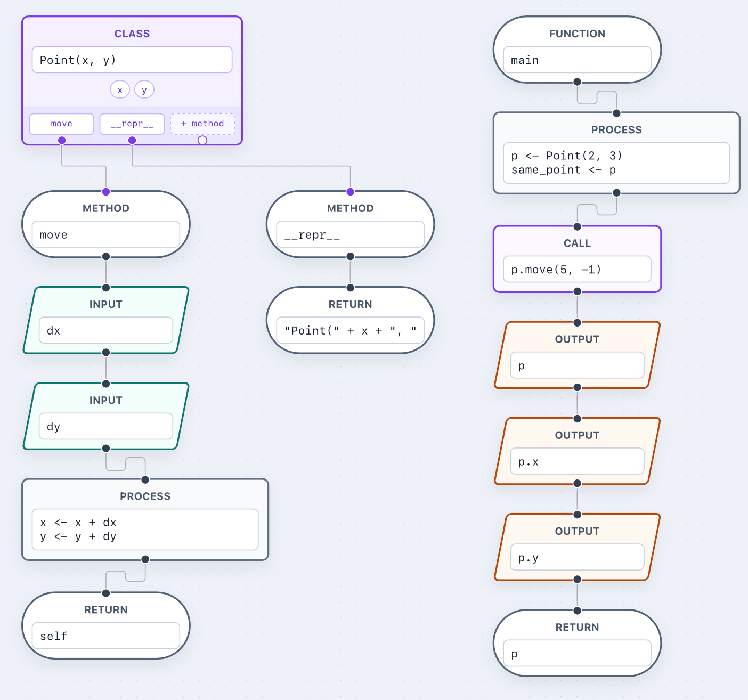Click the empty port under + method
Viewport: 748px width, 700px height.
[x=202, y=140]
